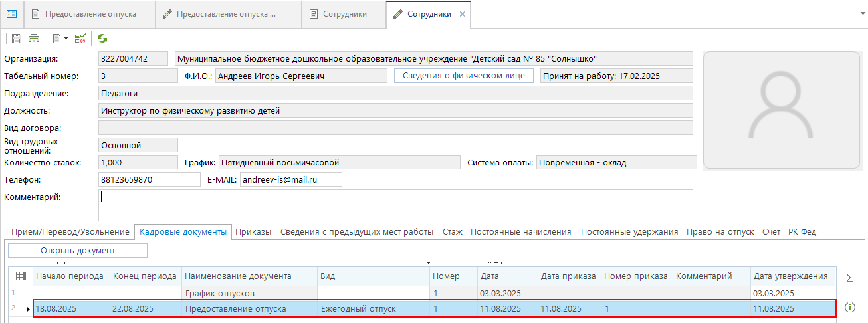Click the checklist validation icon
Viewport: 868px width, 323px height.
pos(80,39)
